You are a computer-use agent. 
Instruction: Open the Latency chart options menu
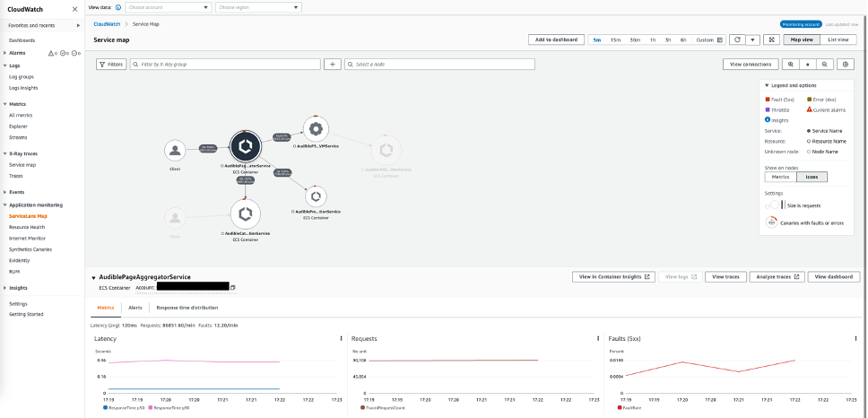tap(341, 338)
